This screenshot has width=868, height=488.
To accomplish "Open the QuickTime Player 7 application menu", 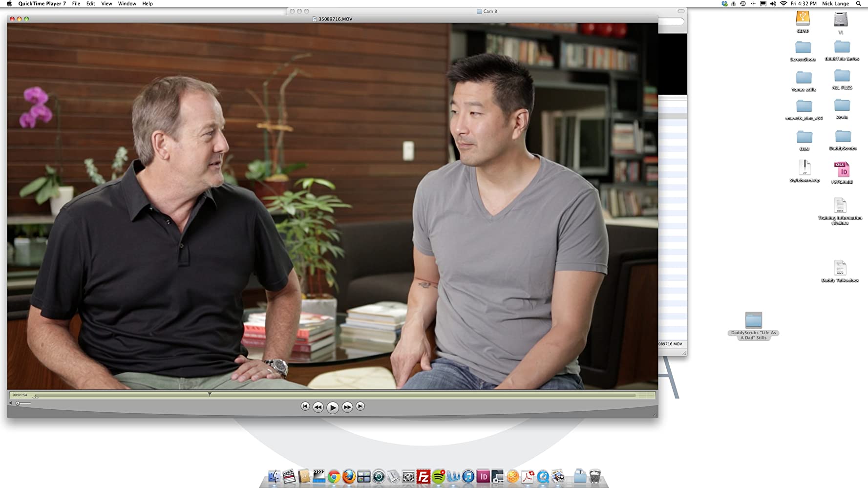I will tap(42, 4).
